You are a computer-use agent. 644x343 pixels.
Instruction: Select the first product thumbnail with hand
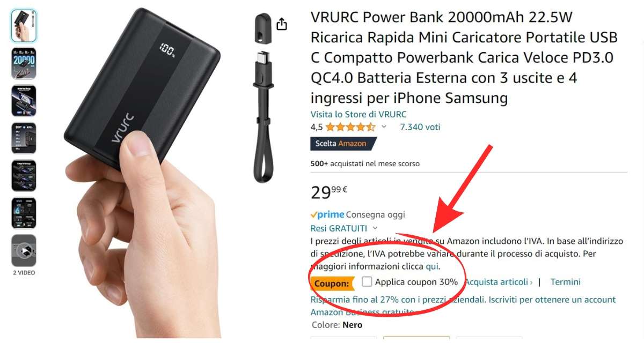[24, 26]
